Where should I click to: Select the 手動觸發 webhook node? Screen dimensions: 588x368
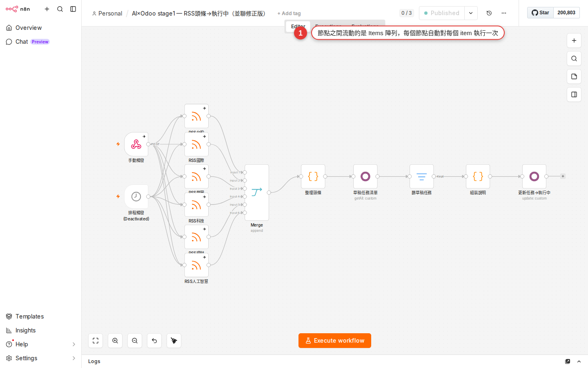[x=136, y=144]
